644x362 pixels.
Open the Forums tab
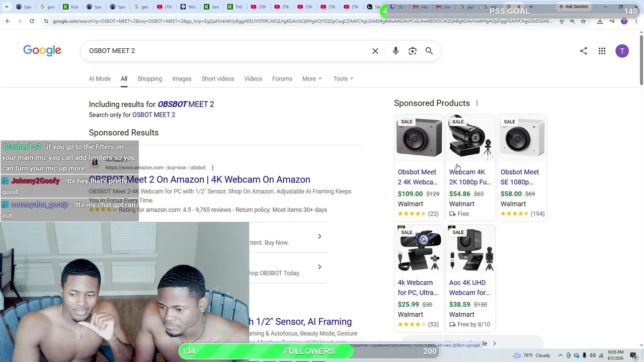click(x=282, y=78)
